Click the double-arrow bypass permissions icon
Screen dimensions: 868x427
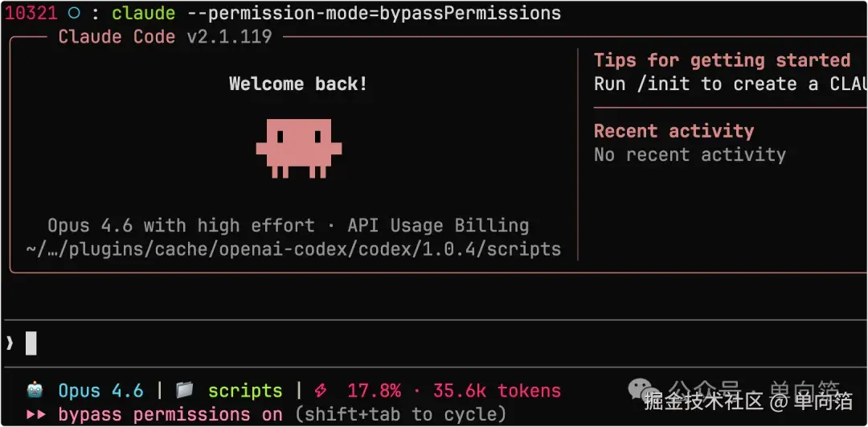pyautogui.click(x=36, y=414)
